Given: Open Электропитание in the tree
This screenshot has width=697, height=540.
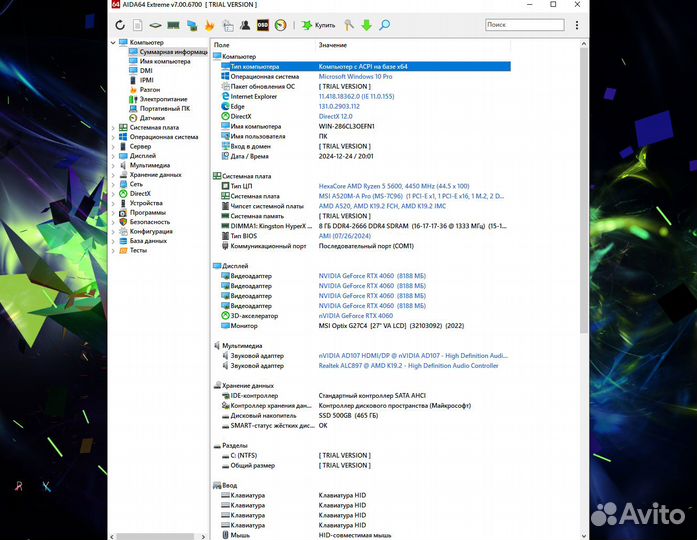Looking at the screenshot, I should click(158, 99).
